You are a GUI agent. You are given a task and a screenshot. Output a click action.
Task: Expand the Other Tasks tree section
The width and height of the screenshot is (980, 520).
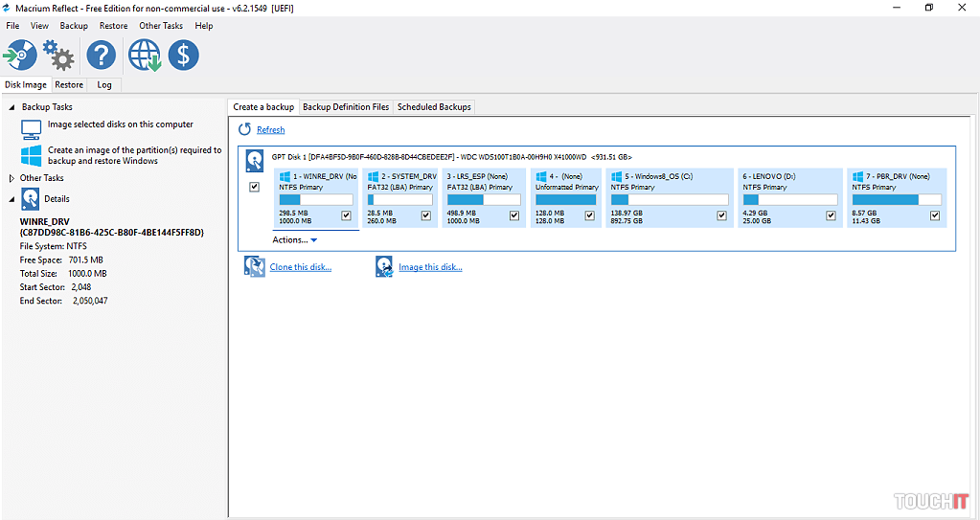click(11, 178)
